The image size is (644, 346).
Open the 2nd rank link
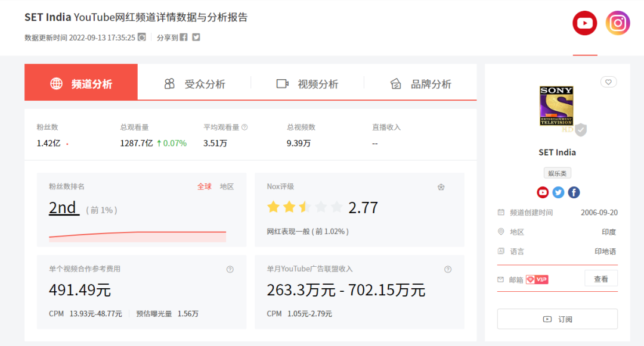pyautogui.click(x=64, y=208)
